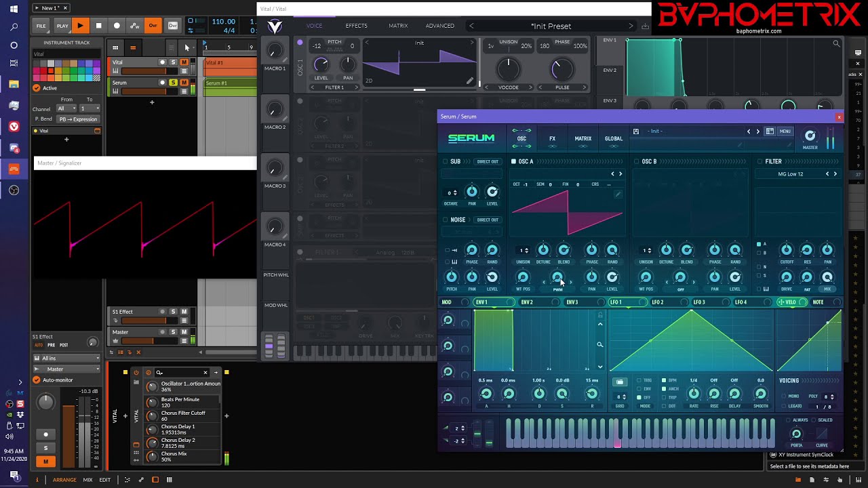Screen dimensions: 868x488
Task: Open File Explorer from Windows taskbar
Action: pos(14,85)
